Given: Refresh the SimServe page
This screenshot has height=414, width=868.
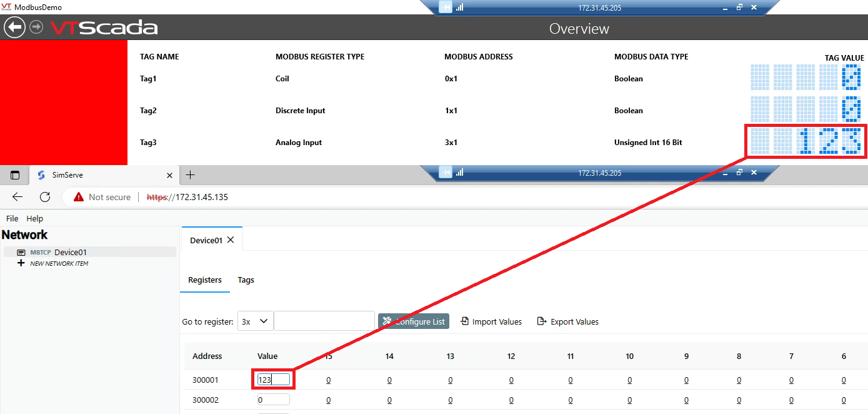Looking at the screenshot, I should tap(44, 197).
